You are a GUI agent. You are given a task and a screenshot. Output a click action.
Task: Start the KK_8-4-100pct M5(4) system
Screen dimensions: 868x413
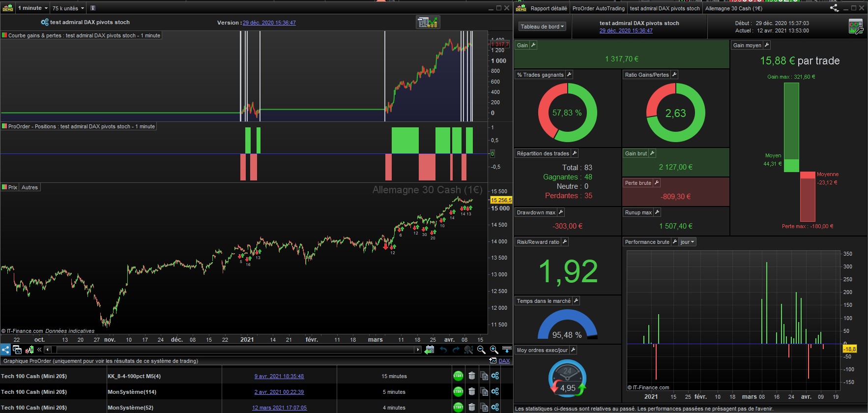pos(458,376)
